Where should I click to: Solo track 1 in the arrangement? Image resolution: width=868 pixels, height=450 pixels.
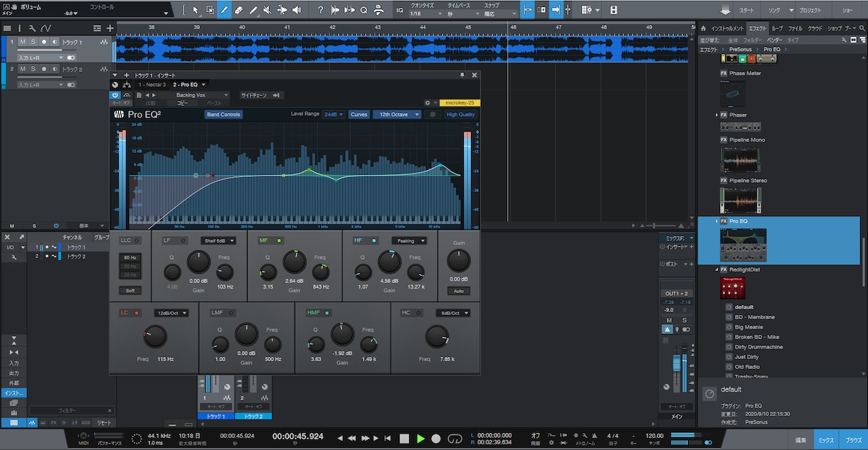click(x=33, y=42)
